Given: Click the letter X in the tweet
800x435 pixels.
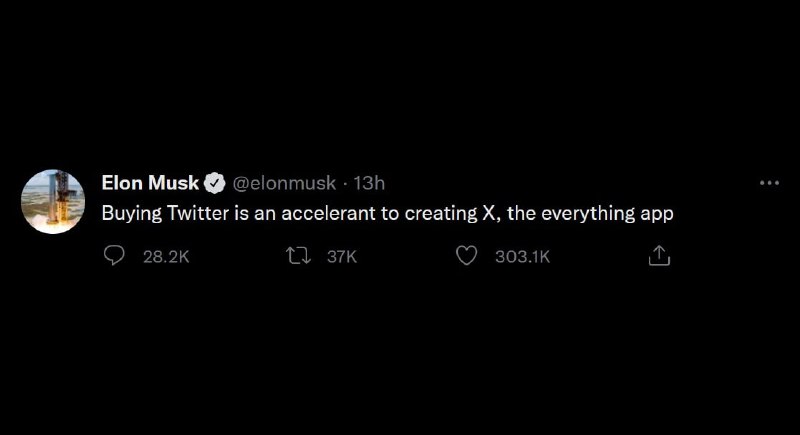Looking at the screenshot, I should (x=488, y=213).
